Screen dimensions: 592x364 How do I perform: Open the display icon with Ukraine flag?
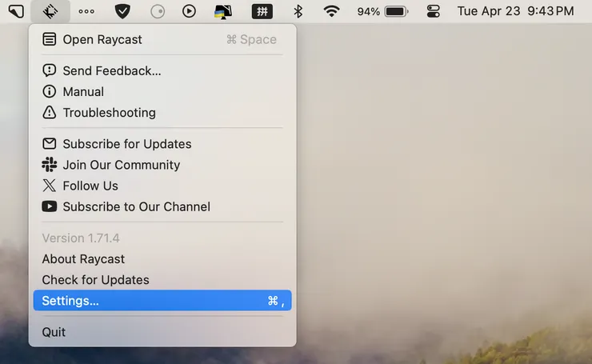[223, 12]
